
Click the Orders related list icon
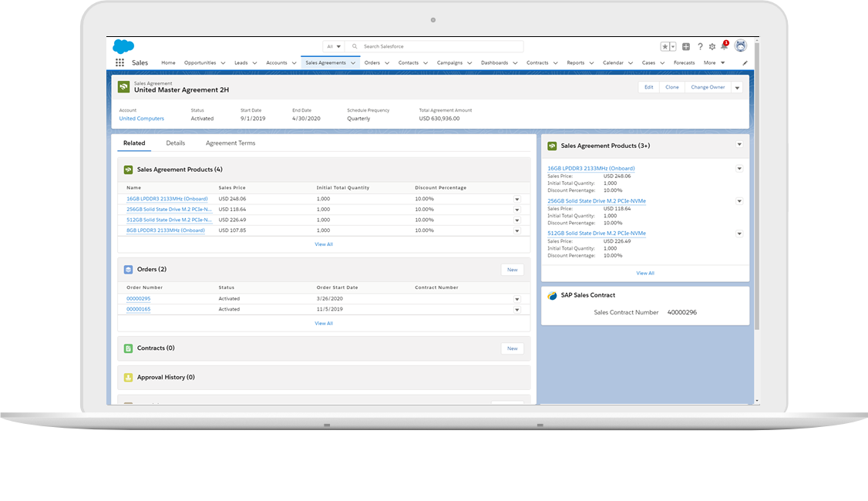pos(129,270)
